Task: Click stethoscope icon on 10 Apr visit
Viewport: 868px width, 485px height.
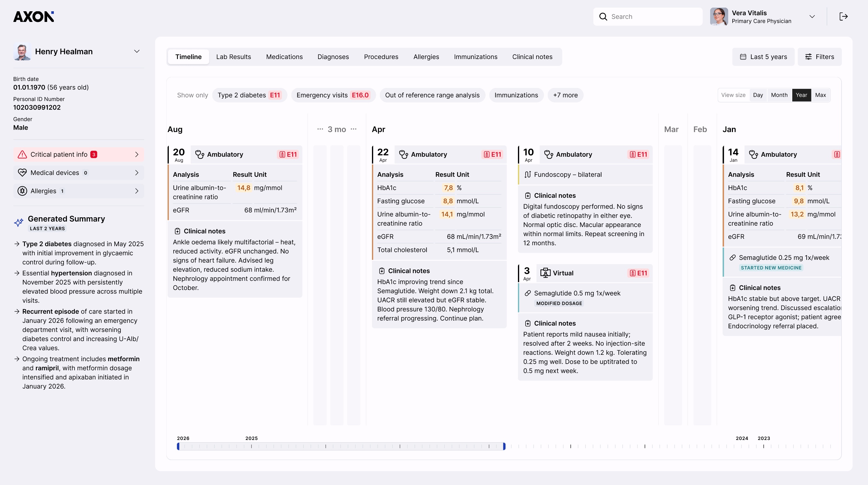Action: point(549,154)
